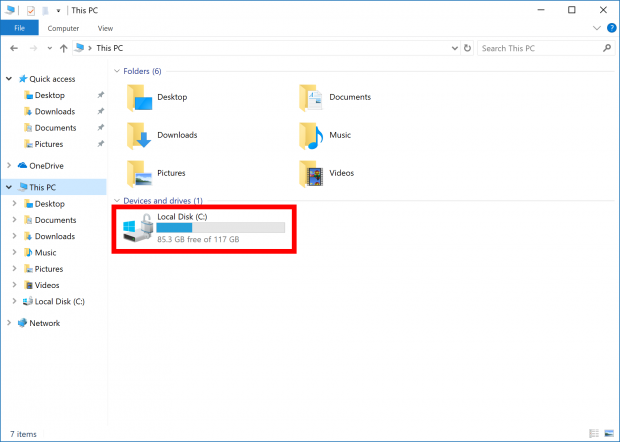This screenshot has height=442, width=620.
Task: Open the Music folder icon in Folders
Action: tap(312, 135)
